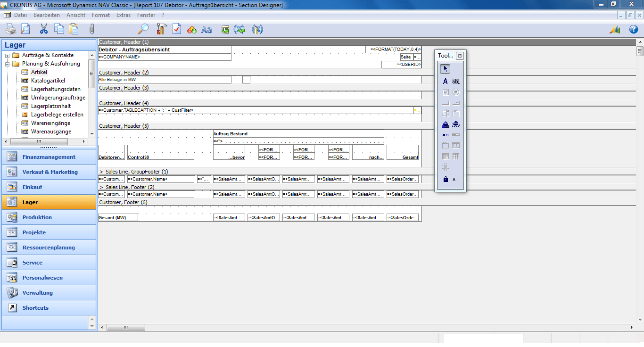Click the designer's horizontal scroll right arrow
The height and width of the screenshot is (347, 644).
click(632, 327)
